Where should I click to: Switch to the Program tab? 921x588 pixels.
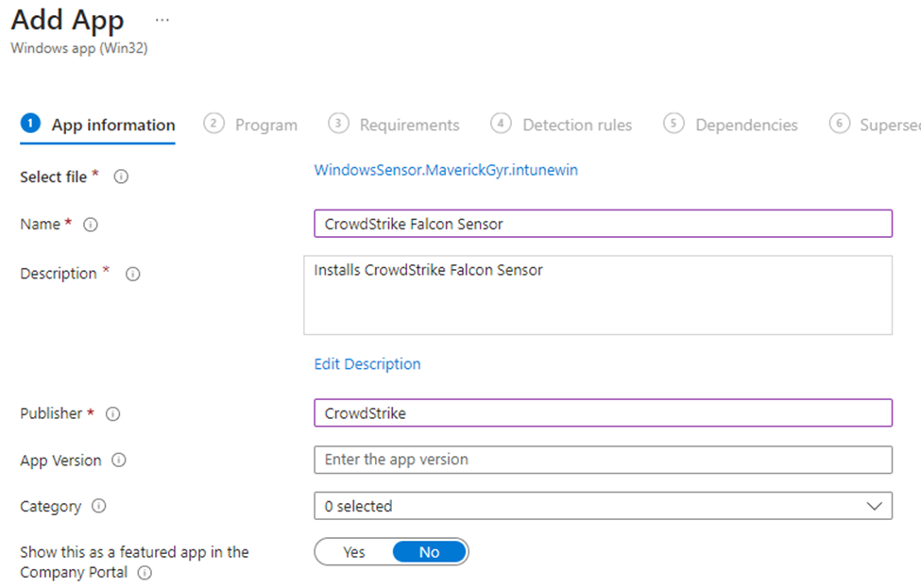pos(251,125)
